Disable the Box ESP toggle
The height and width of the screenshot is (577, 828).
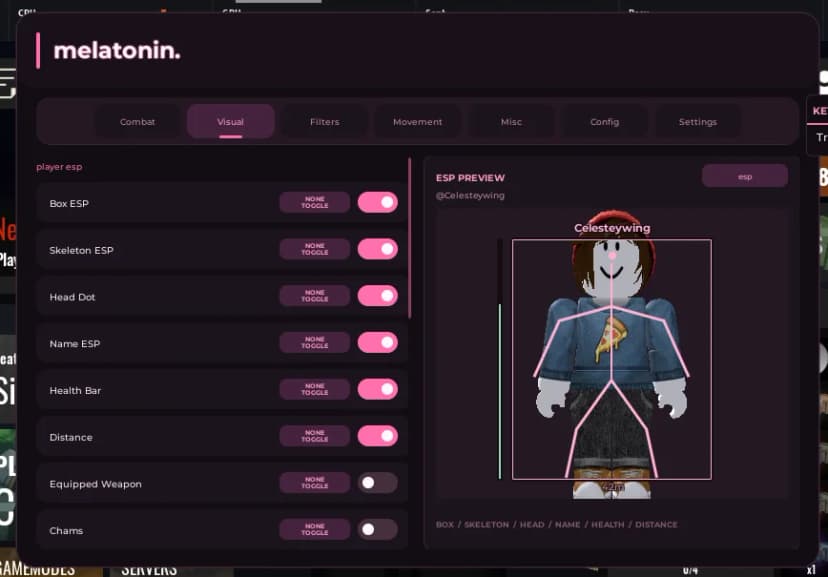click(x=378, y=203)
